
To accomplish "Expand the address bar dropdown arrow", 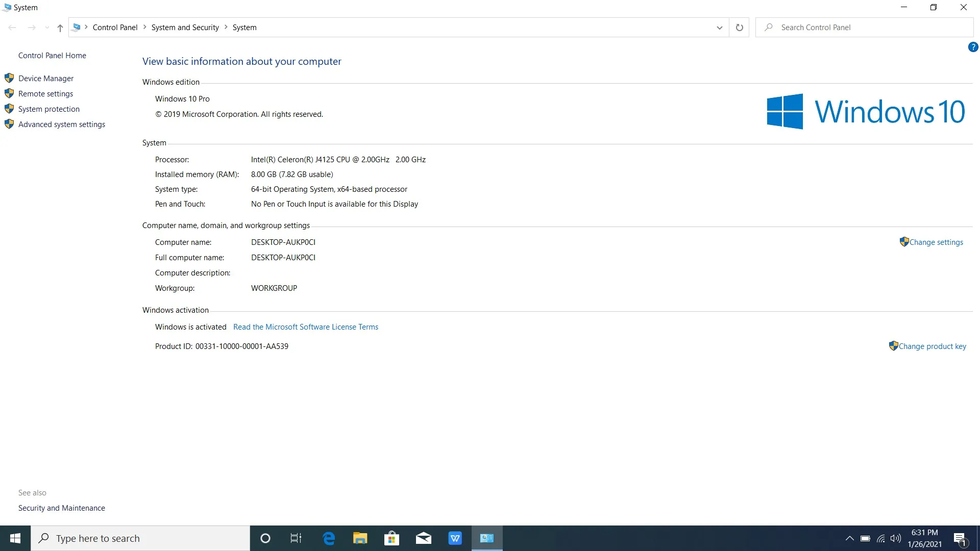I will [x=719, y=27].
